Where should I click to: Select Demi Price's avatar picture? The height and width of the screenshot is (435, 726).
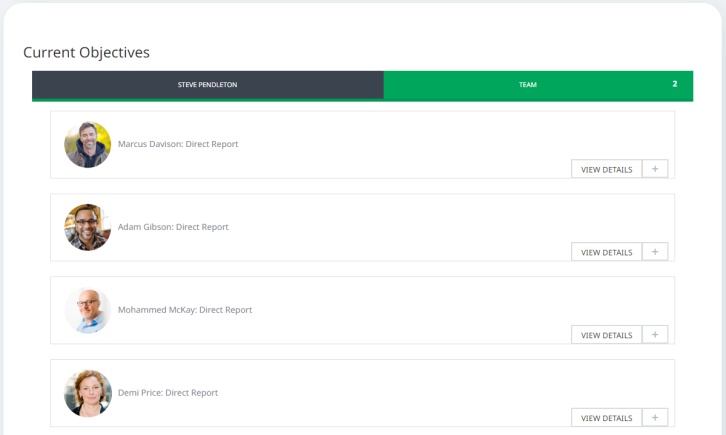pos(88,393)
